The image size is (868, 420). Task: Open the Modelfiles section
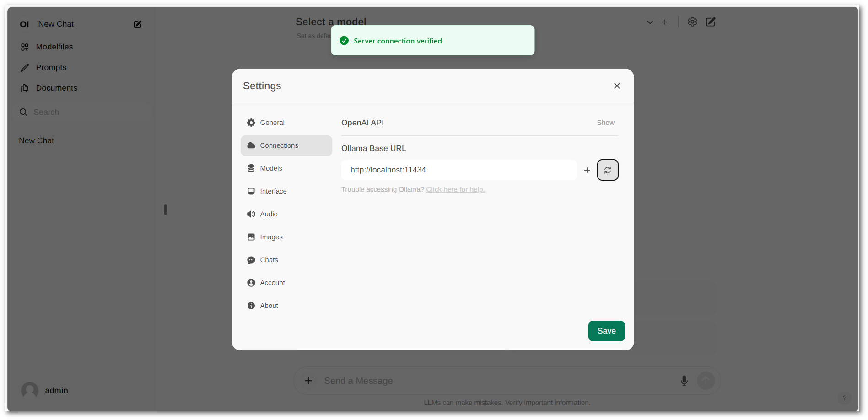tap(54, 46)
